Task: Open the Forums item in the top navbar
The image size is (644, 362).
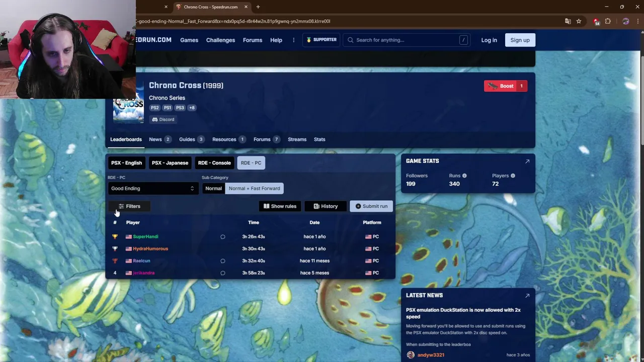Action: (253, 40)
